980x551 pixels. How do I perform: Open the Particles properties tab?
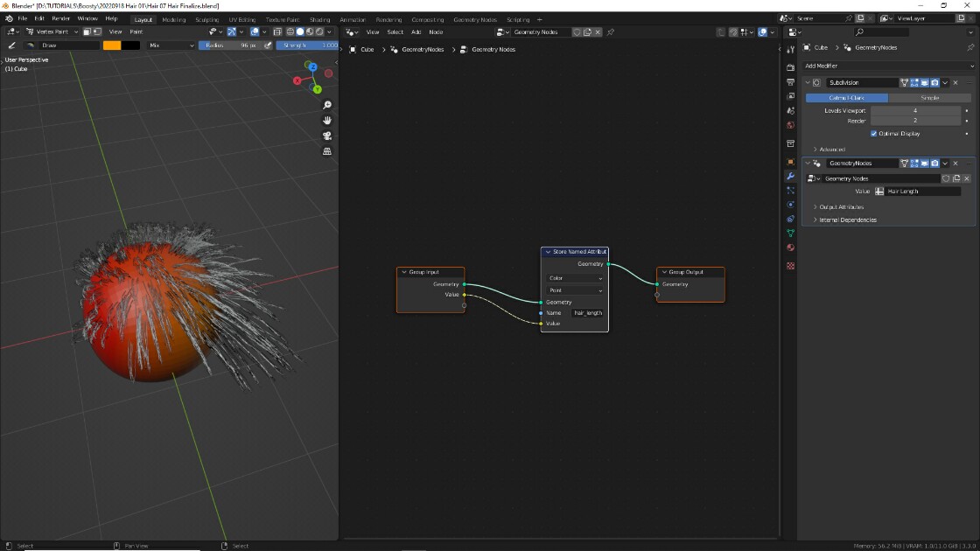tap(791, 191)
